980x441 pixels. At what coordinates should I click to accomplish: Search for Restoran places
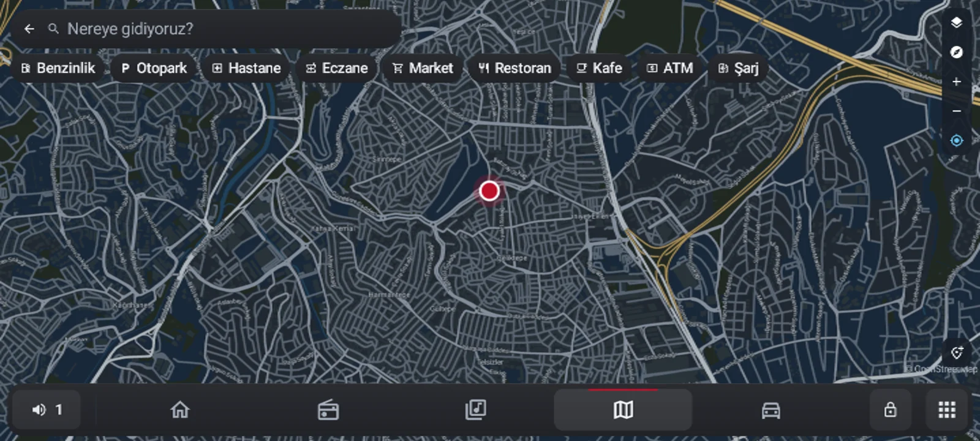tap(514, 68)
